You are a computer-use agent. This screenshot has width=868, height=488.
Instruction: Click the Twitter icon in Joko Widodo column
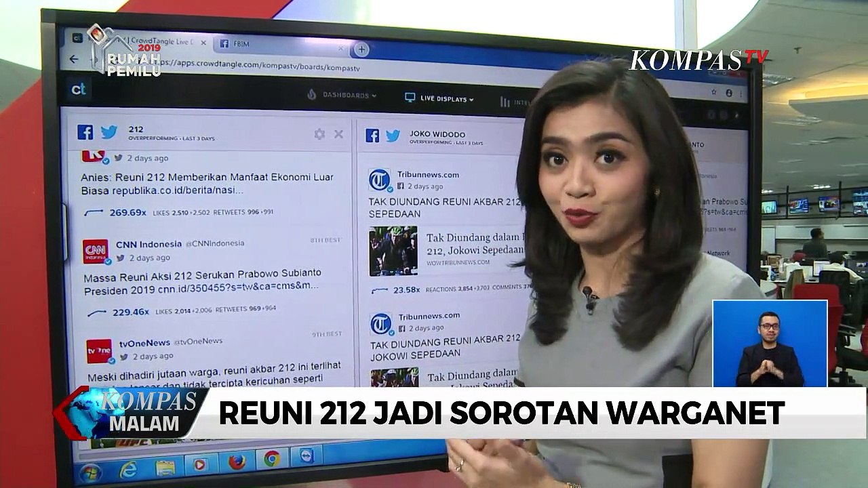pyautogui.click(x=393, y=136)
